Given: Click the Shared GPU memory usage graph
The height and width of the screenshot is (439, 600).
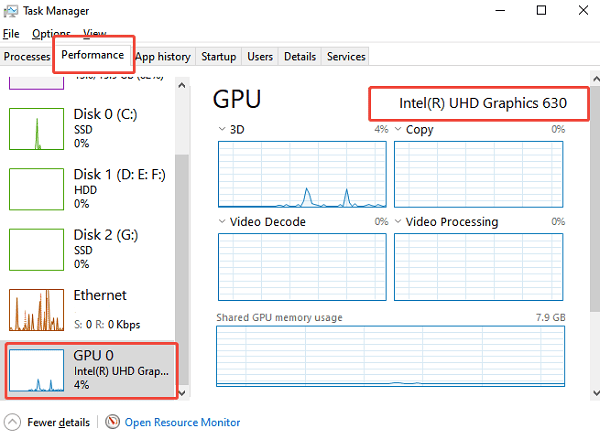Looking at the screenshot, I should point(390,356).
